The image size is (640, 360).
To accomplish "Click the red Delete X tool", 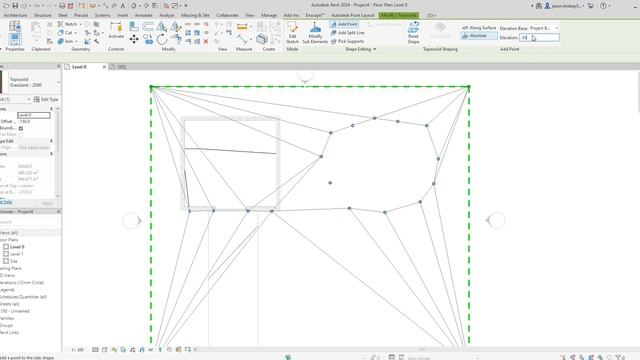I will tap(206, 41).
